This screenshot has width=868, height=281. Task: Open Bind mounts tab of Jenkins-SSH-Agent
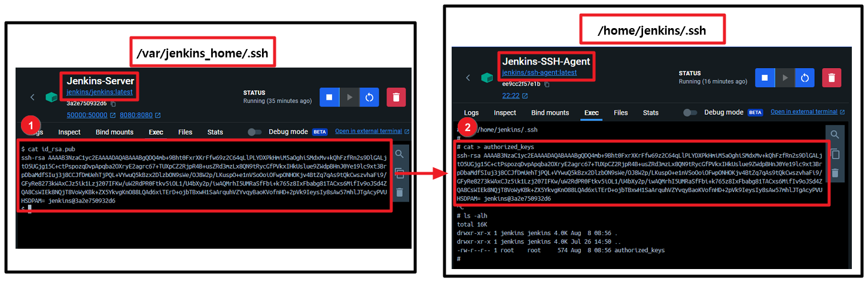coord(550,112)
